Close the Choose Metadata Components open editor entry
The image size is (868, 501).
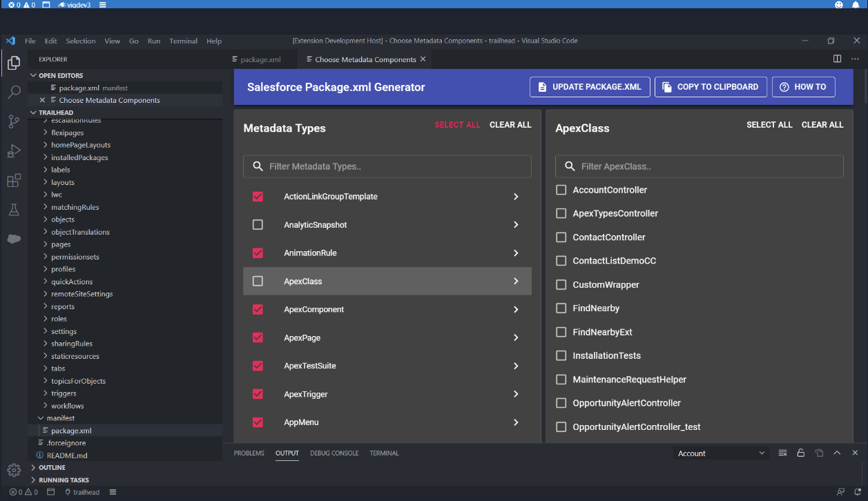coord(42,100)
